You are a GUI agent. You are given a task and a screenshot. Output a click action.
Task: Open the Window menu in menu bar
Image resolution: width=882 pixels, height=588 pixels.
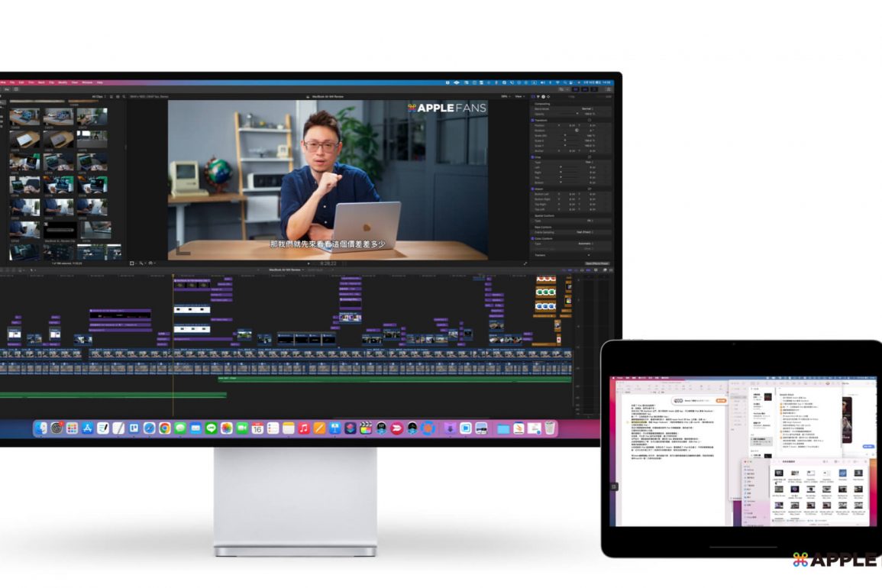(87, 82)
